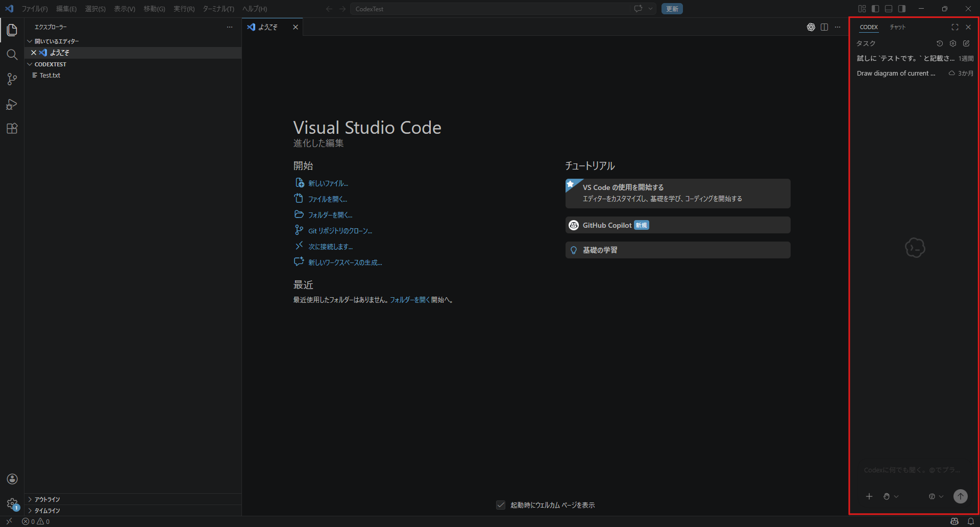Open the ターミナル menu
The width and height of the screenshot is (980, 527).
click(218, 9)
